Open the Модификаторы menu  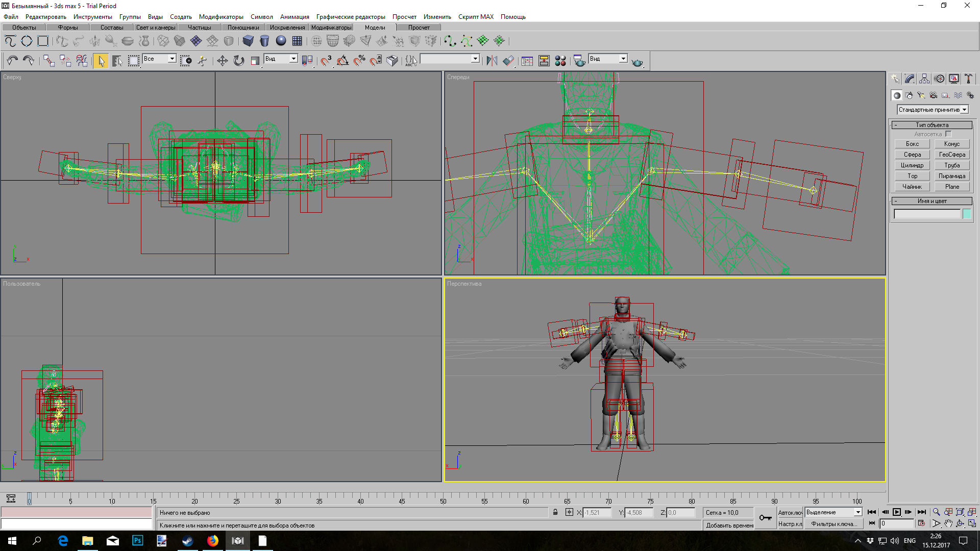[221, 17]
